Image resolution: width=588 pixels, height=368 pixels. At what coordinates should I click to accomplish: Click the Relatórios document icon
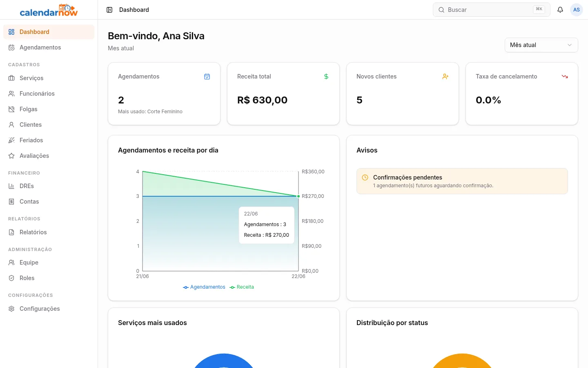coord(11,232)
